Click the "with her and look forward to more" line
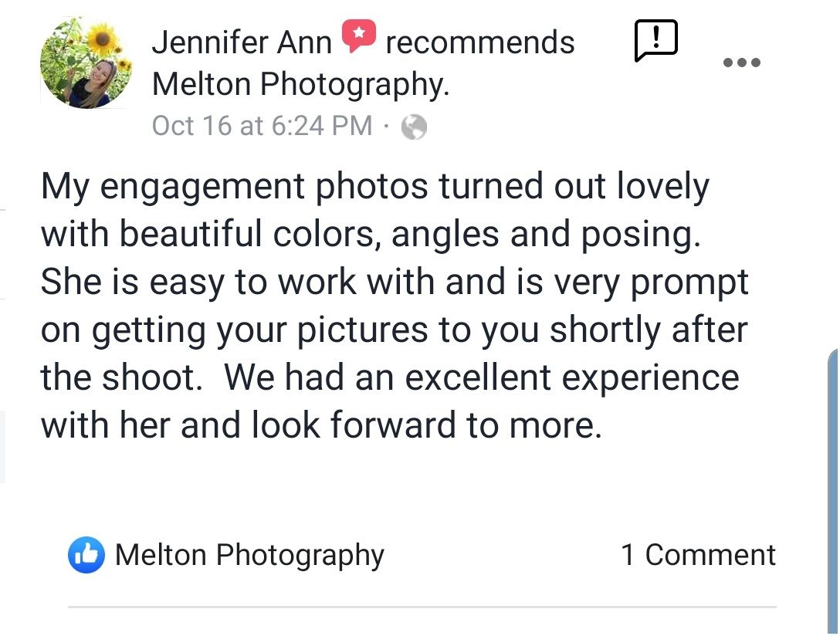This screenshot has height=636, width=840. [x=320, y=425]
